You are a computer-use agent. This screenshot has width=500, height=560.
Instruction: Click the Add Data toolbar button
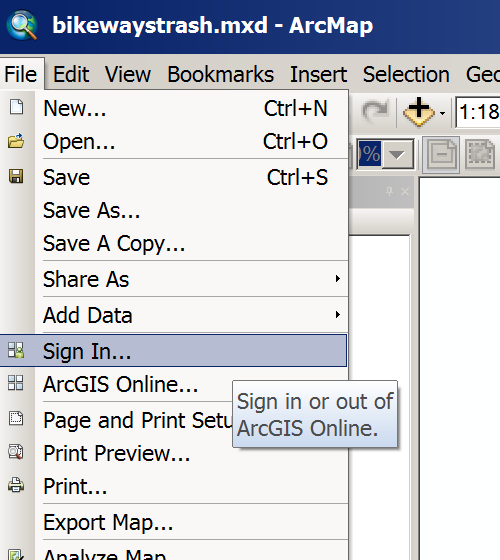(419, 112)
